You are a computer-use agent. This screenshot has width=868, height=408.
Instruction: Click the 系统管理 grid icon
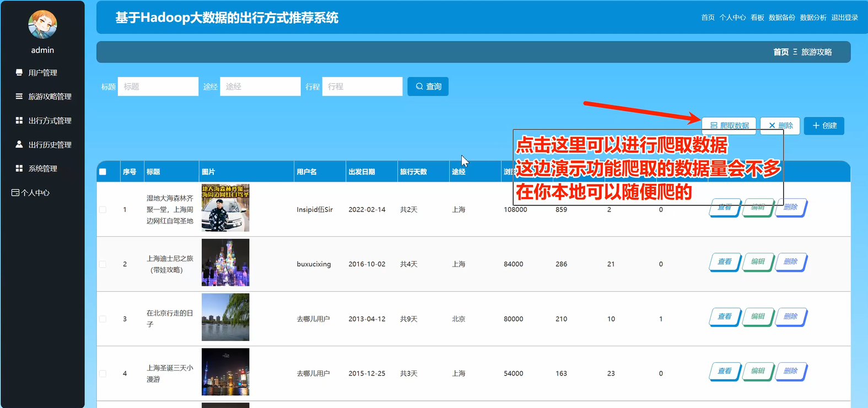19,168
